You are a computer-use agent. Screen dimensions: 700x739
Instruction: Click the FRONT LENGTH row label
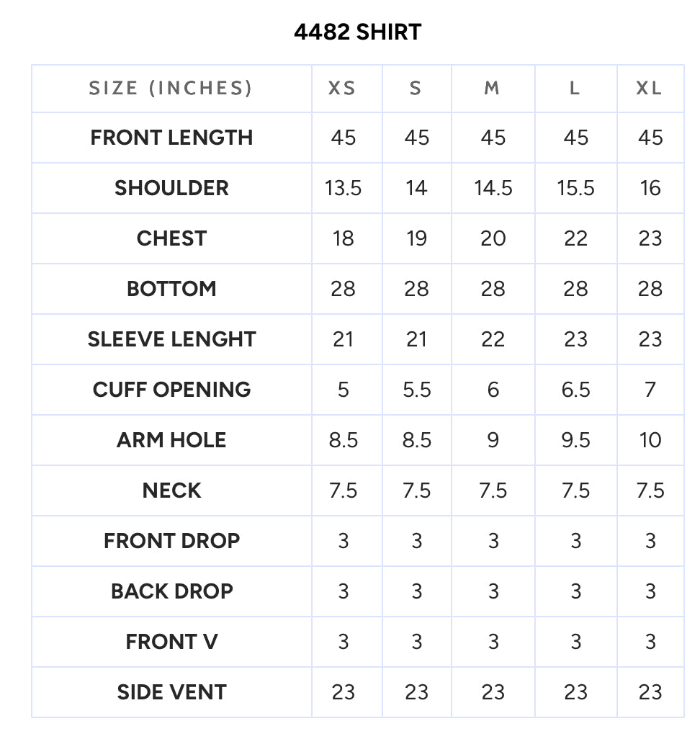click(x=171, y=138)
